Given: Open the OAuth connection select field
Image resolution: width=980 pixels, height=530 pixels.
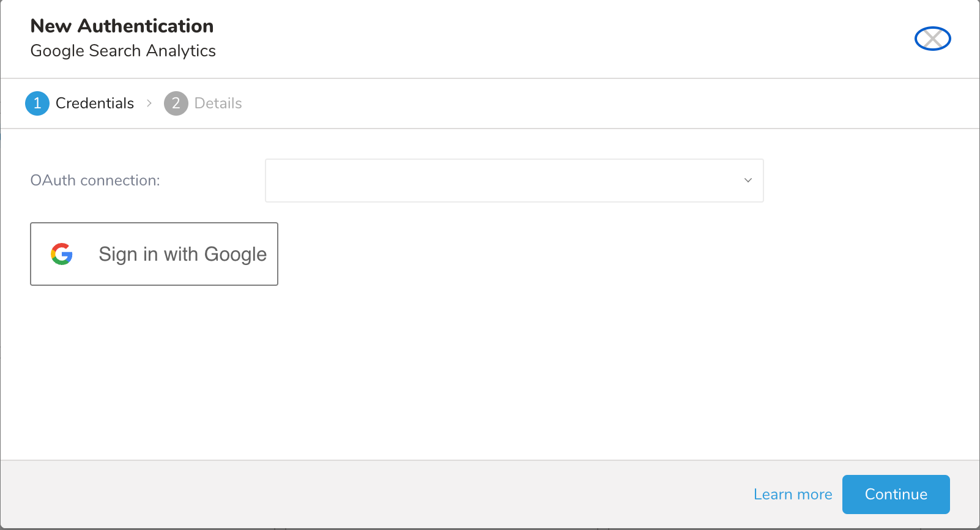Looking at the screenshot, I should (x=514, y=181).
